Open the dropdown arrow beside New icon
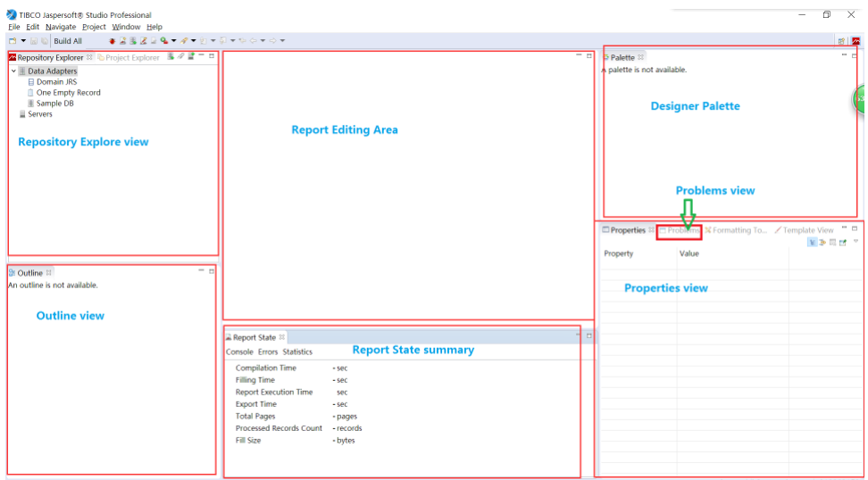The width and height of the screenshot is (868, 480). tap(23, 41)
